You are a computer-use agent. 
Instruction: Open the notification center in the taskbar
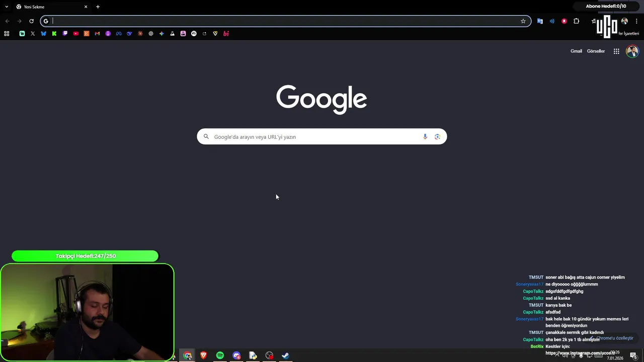[x=633, y=355]
